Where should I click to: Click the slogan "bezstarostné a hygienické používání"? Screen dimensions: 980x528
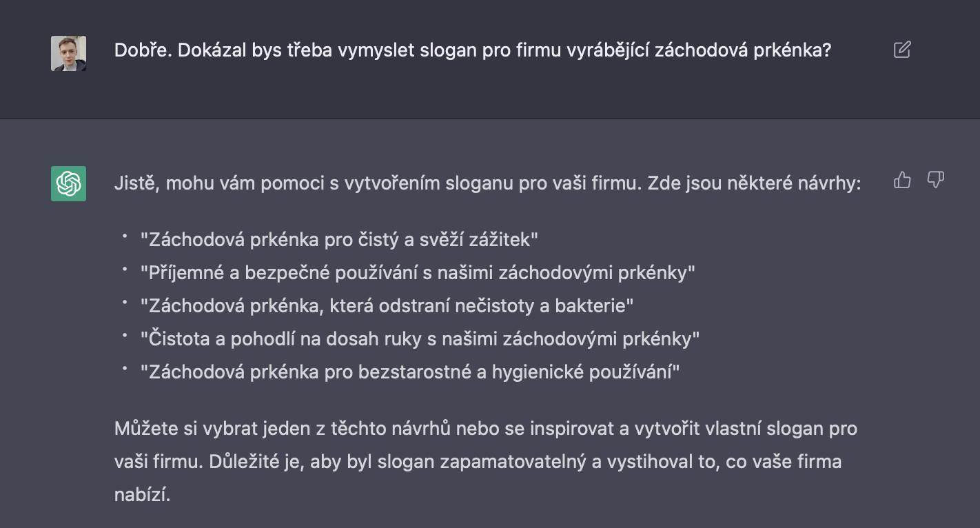pos(410,372)
